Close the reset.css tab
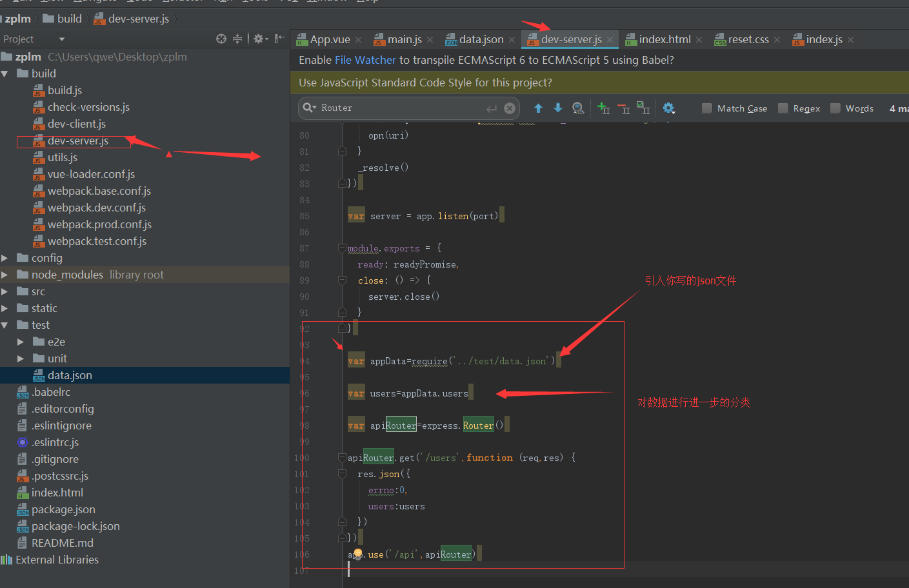The height and width of the screenshot is (588, 909). tap(777, 40)
